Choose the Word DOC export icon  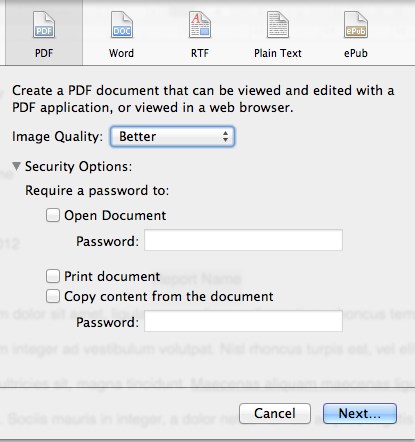pyautogui.click(x=122, y=25)
